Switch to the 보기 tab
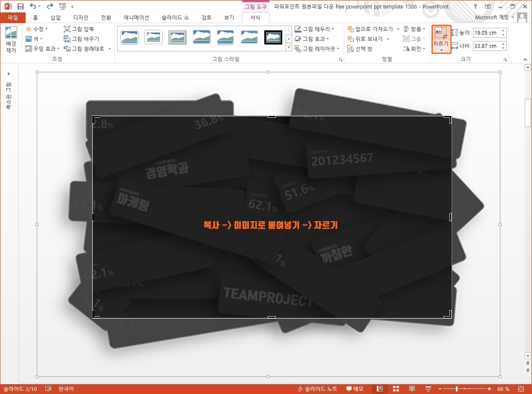532x394 pixels. pyautogui.click(x=229, y=18)
